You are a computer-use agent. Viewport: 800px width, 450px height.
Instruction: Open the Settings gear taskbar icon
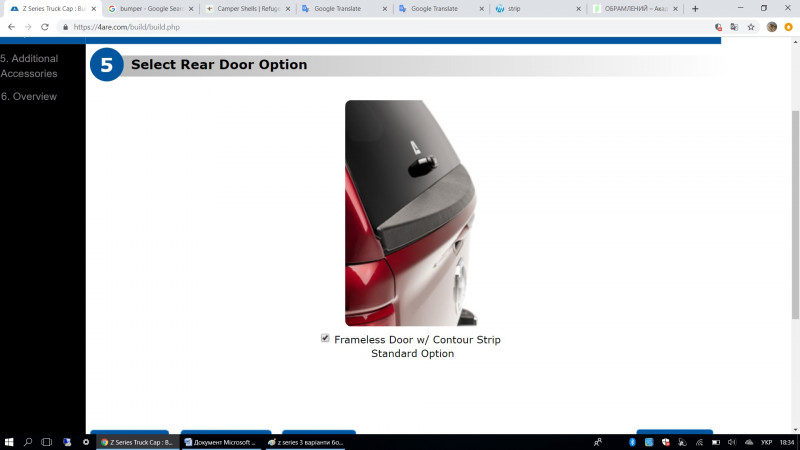pos(86,442)
